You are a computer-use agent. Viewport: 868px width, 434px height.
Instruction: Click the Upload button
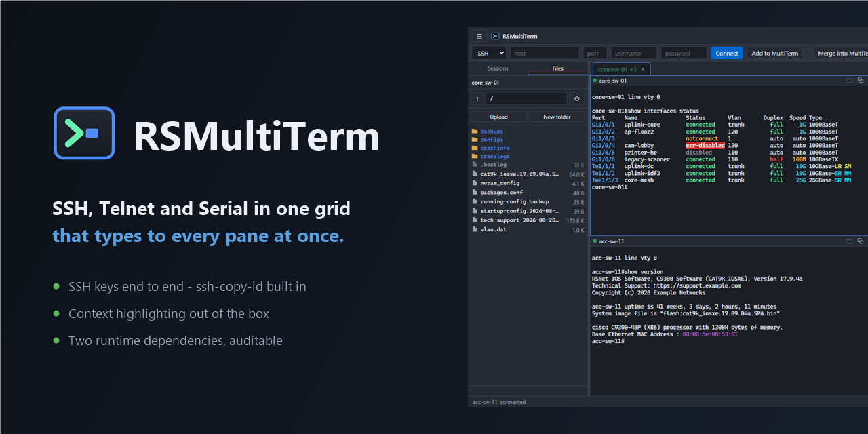coord(498,117)
